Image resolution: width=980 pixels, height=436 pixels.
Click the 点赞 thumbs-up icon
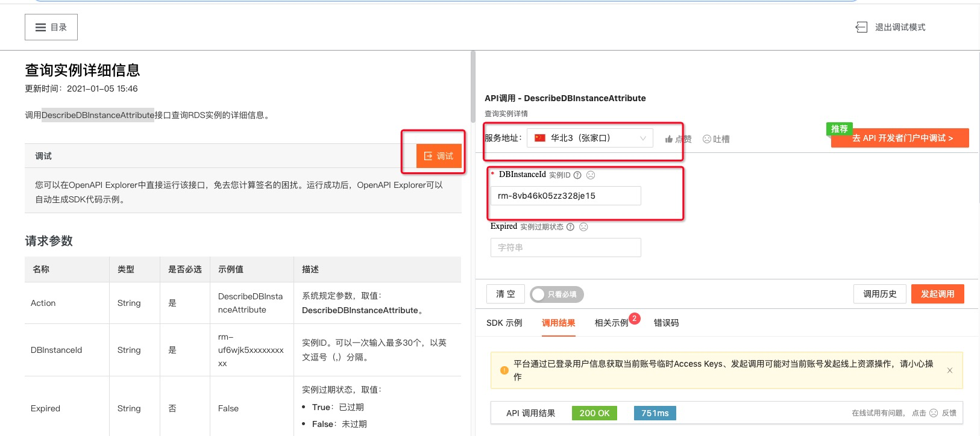[x=668, y=139]
